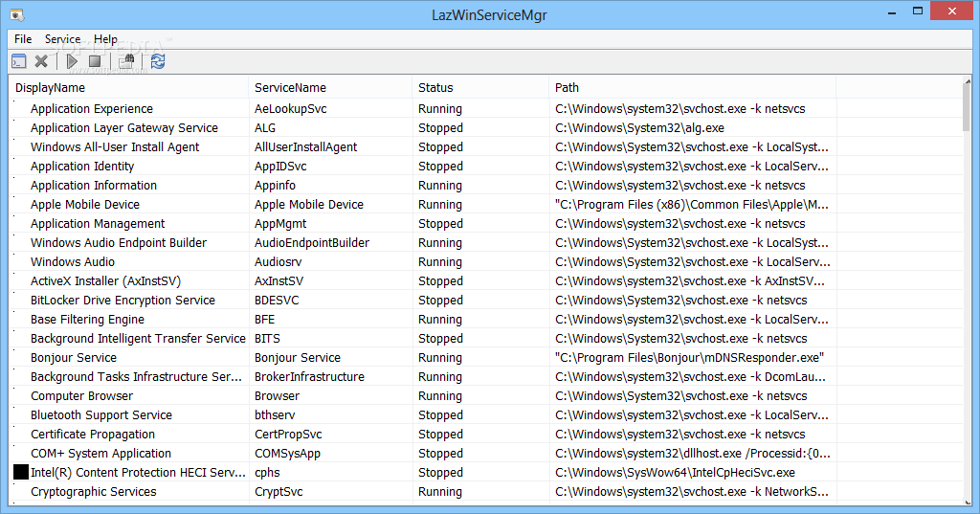This screenshot has height=514, width=980.
Task: Click the mDNSResponder.exe path cell
Action: click(689, 358)
